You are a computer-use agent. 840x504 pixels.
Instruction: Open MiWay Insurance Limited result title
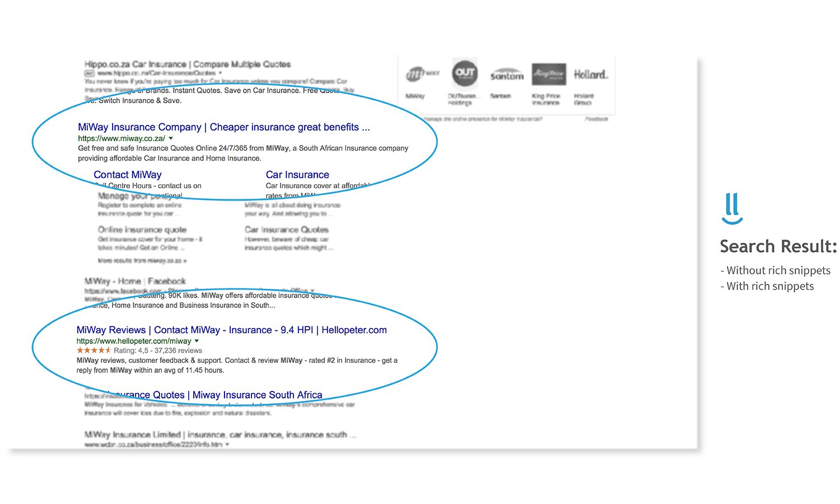coord(220,435)
